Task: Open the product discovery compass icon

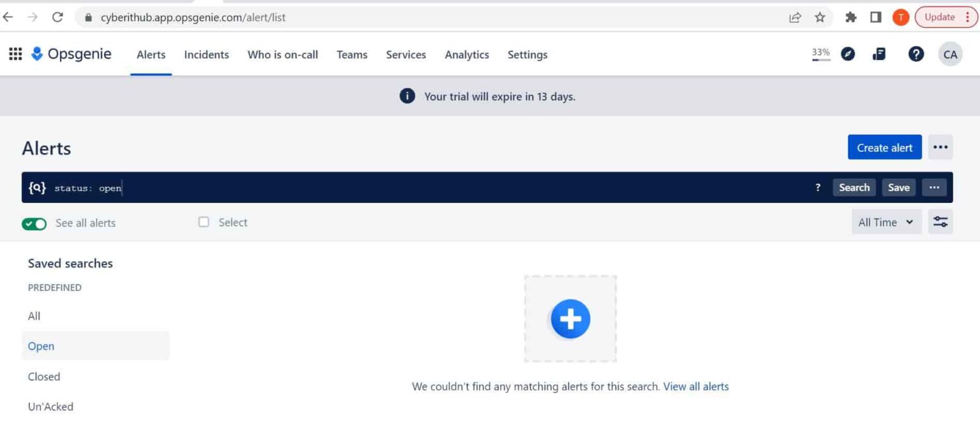Action: 848,54
